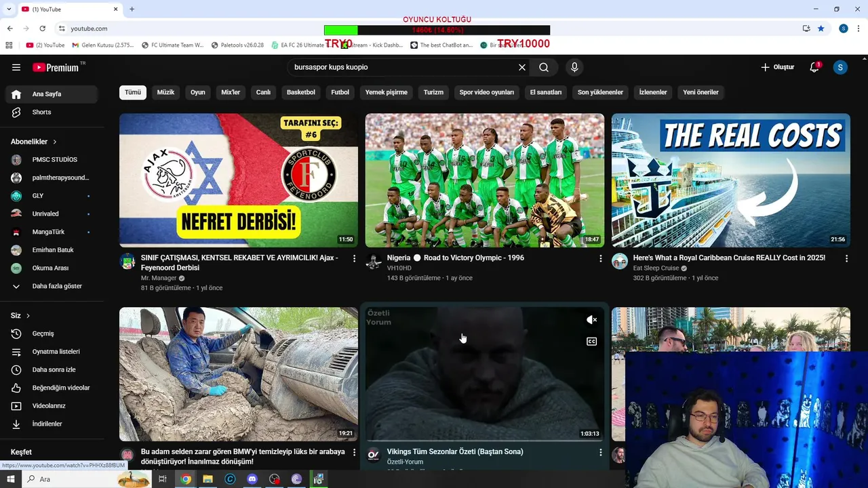Clear the search box with the X icon

pyautogui.click(x=522, y=67)
